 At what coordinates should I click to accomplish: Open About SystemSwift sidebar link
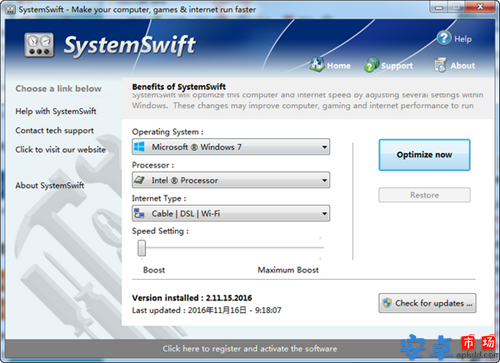[x=50, y=185]
